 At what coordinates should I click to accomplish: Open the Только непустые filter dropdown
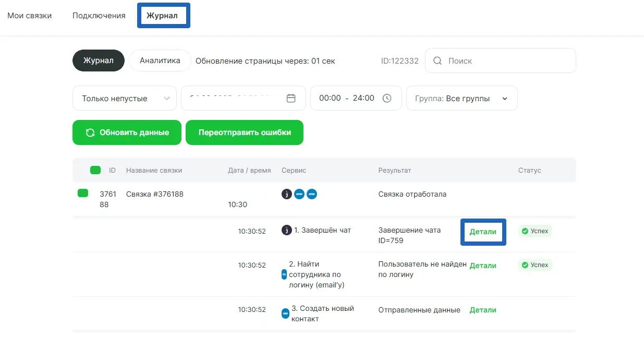pyautogui.click(x=125, y=98)
